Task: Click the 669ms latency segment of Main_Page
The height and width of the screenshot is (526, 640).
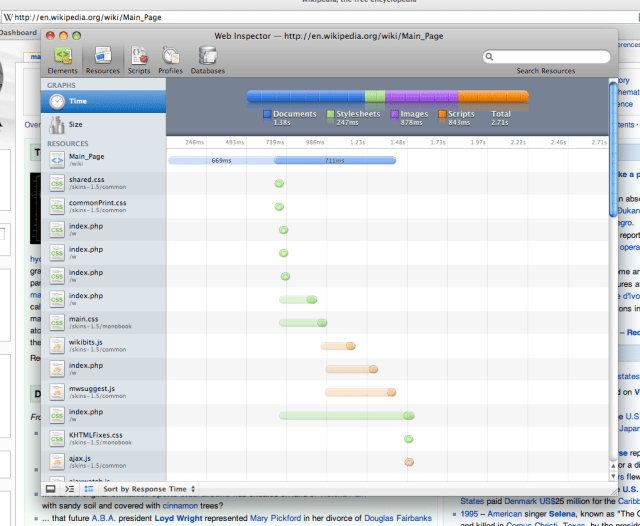Action: (x=221, y=160)
